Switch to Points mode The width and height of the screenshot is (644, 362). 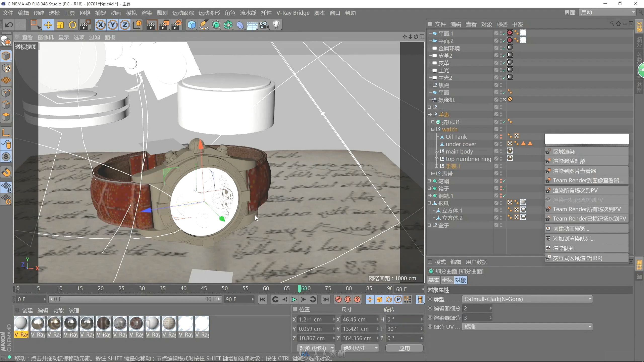6,93
